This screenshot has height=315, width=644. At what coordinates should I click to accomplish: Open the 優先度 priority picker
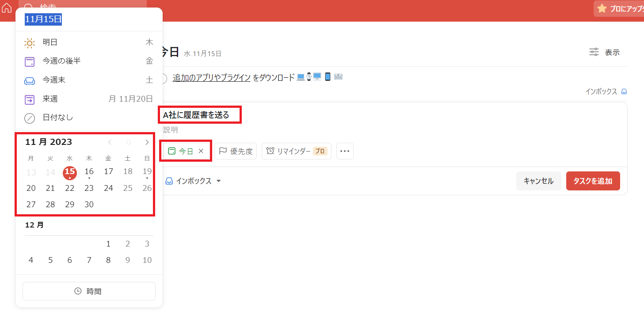236,151
